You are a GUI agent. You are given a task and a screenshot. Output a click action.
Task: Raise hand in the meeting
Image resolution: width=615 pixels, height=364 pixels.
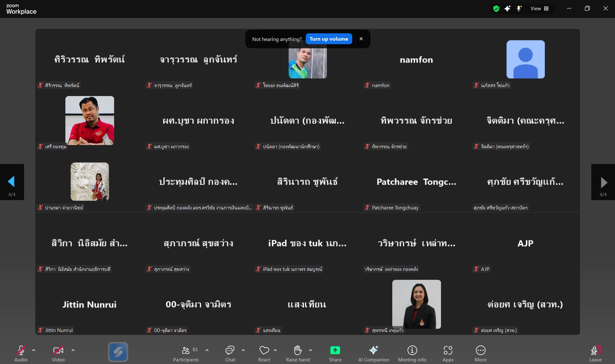298,353
